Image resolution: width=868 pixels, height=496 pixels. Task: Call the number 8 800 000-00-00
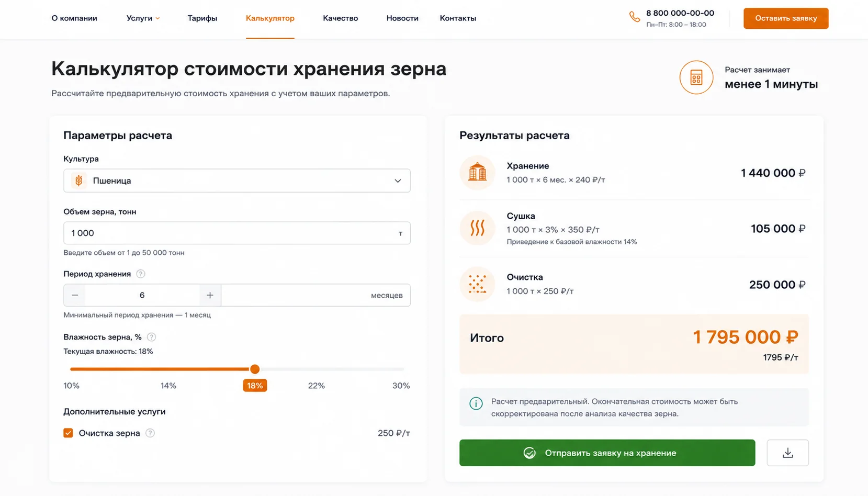pos(680,13)
